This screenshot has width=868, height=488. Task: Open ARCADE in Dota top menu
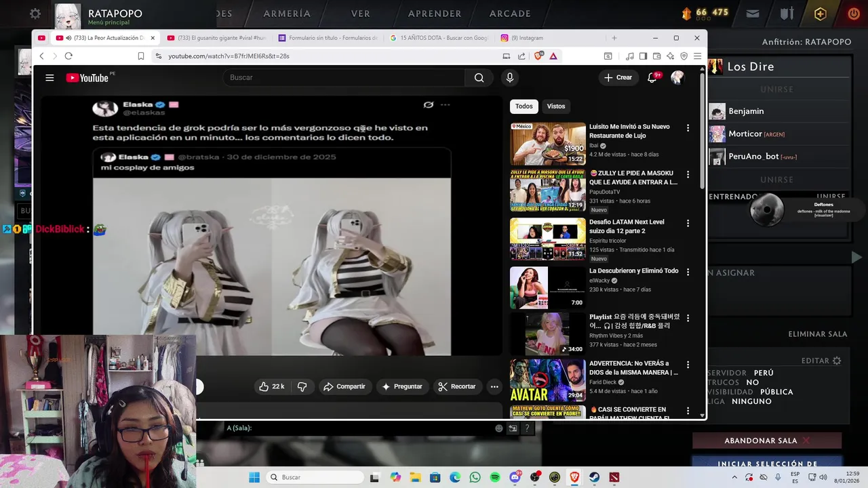coord(510,14)
